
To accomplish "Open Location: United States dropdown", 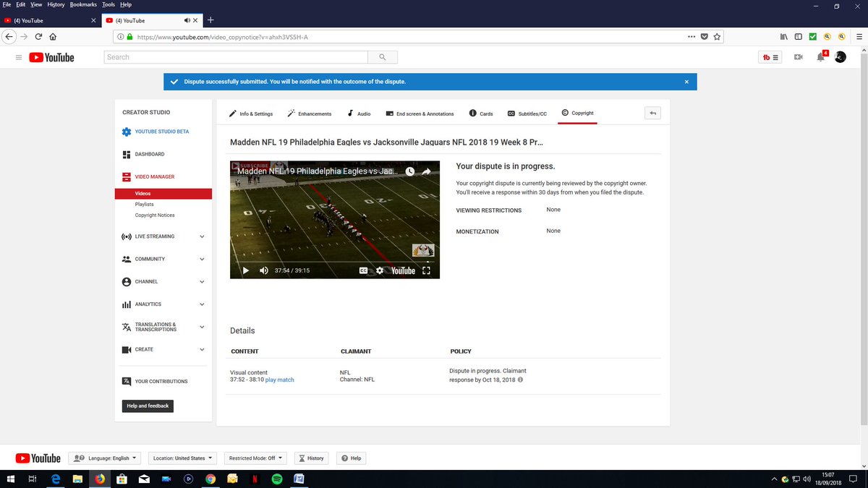I will [183, 458].
